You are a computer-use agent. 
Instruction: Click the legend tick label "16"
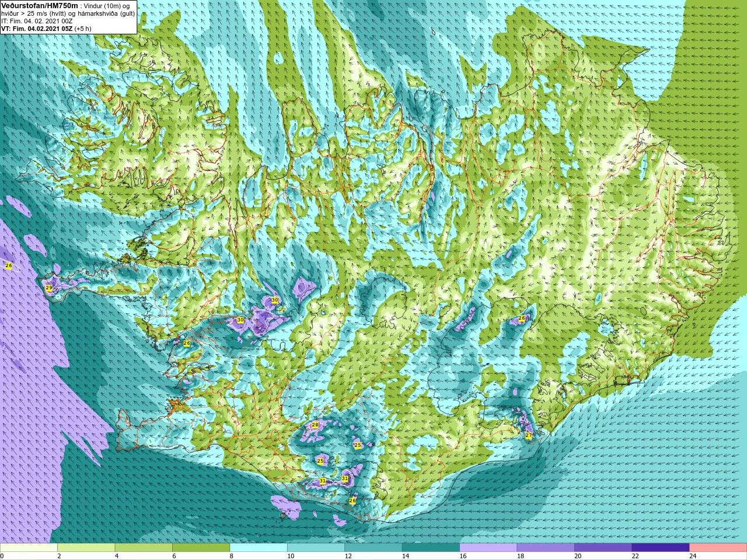click(463, 556)
